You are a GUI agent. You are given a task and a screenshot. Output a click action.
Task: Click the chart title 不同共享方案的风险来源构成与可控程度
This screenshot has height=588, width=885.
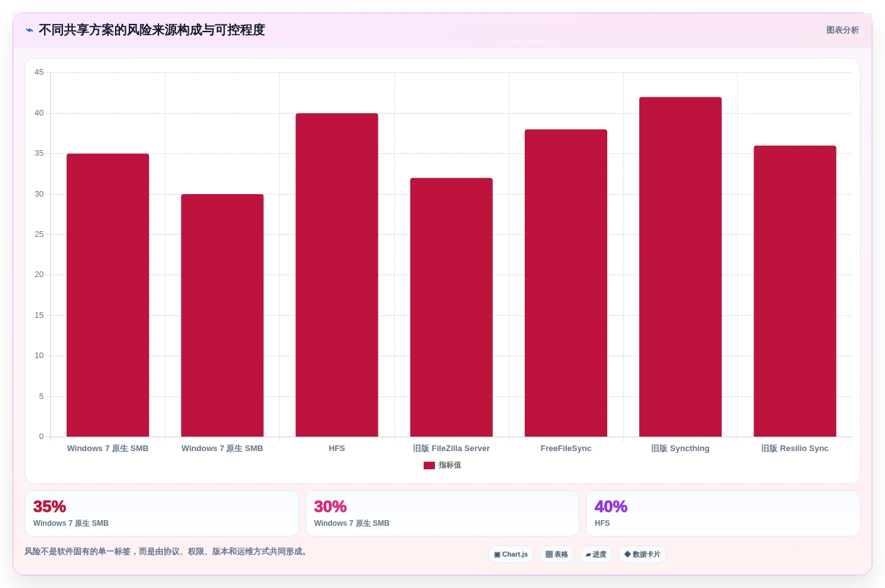(x=151, y=30)
